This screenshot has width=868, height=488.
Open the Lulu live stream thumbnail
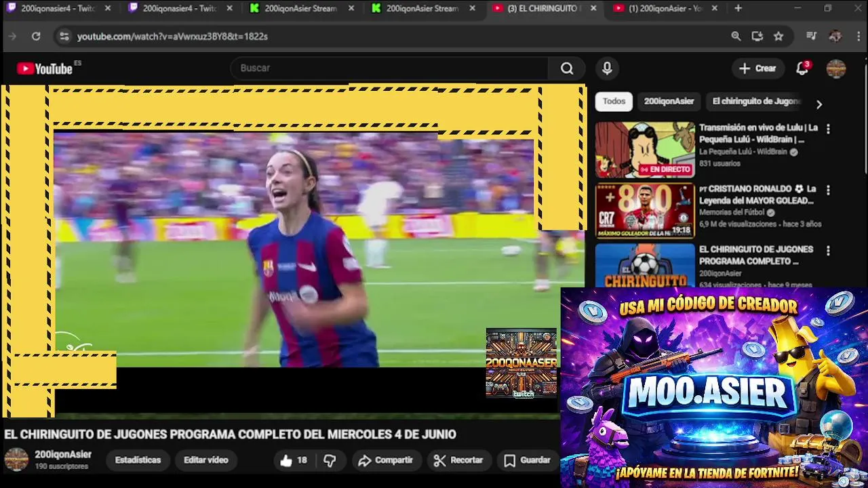645,150
